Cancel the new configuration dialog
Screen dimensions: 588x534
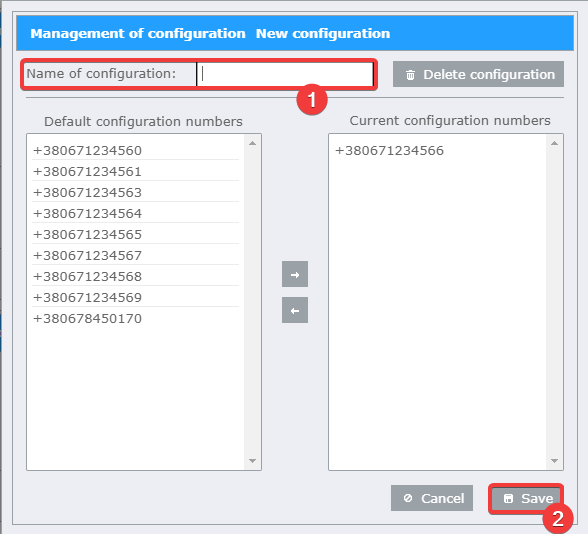432,498
